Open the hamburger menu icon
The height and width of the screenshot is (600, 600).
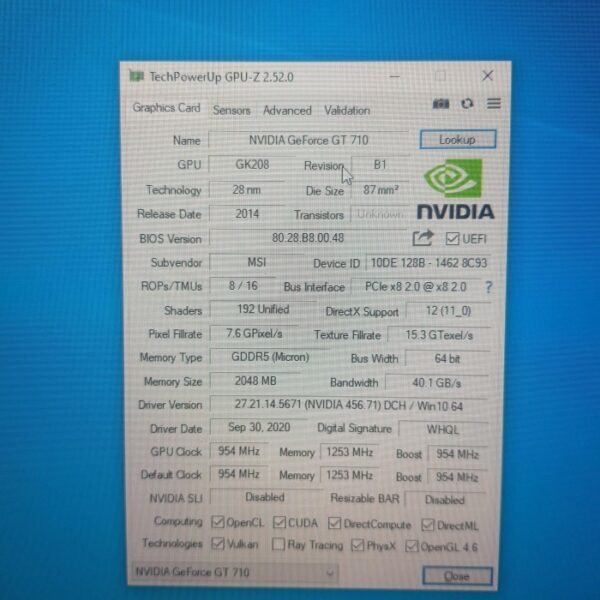(x=494, y=103)
